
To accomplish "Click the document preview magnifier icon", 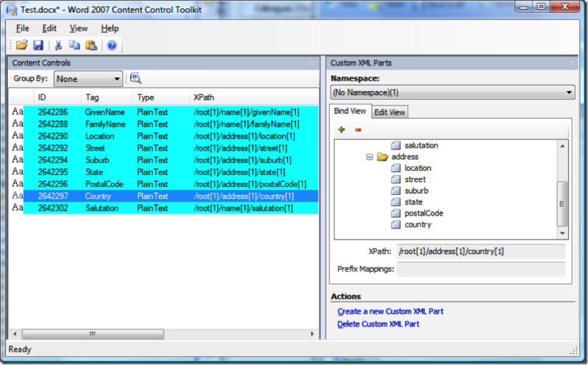I will pos(136,78).
